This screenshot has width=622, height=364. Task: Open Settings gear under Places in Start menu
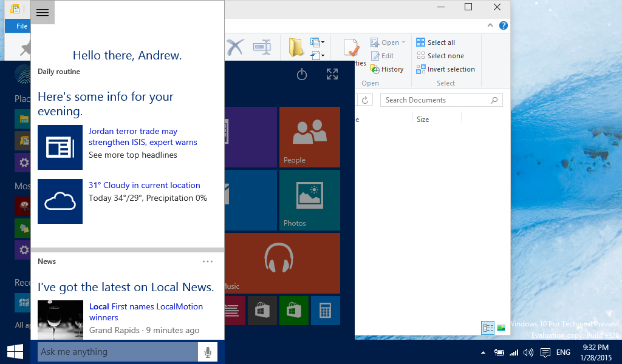pos(22,163)
